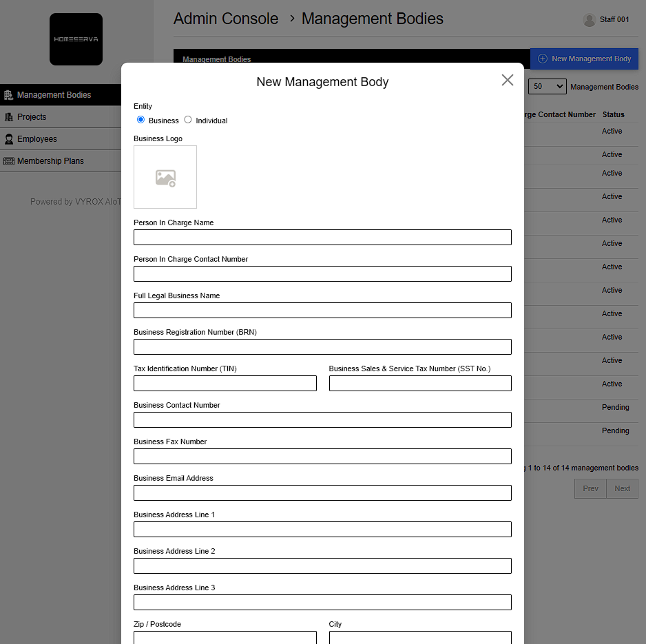Go to the Next page button
This screenshot has width=646, height=644.
point(622,488)
